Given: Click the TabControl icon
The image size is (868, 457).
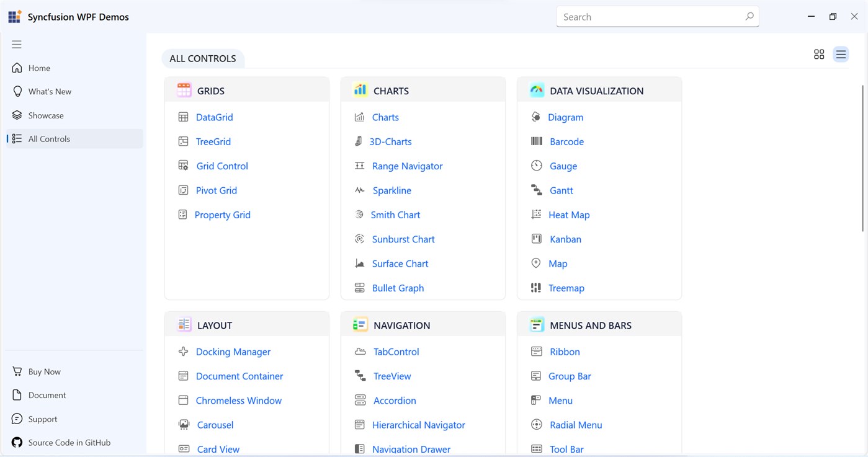Looking at the screenshot, I should tap(360, 352).
